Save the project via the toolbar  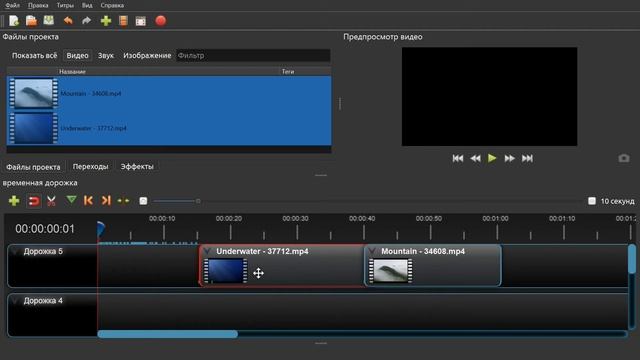click(49, 20)
